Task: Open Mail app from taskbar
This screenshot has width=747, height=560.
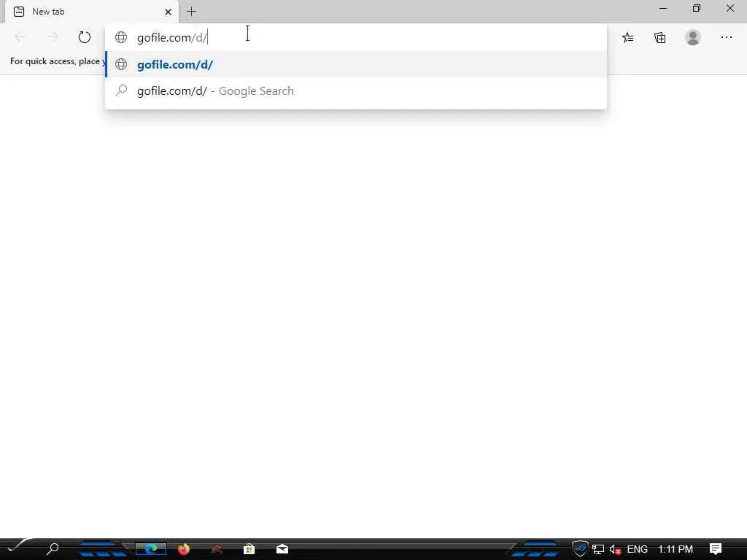Action: (282, 549)
